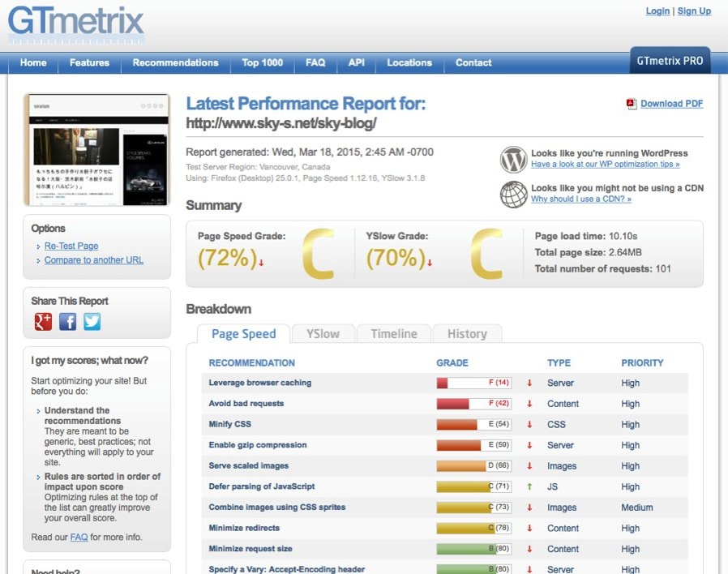Click the RECOMMENDATION column header
The height and width of the screenshot is (574, 728).
coord(251,363)
